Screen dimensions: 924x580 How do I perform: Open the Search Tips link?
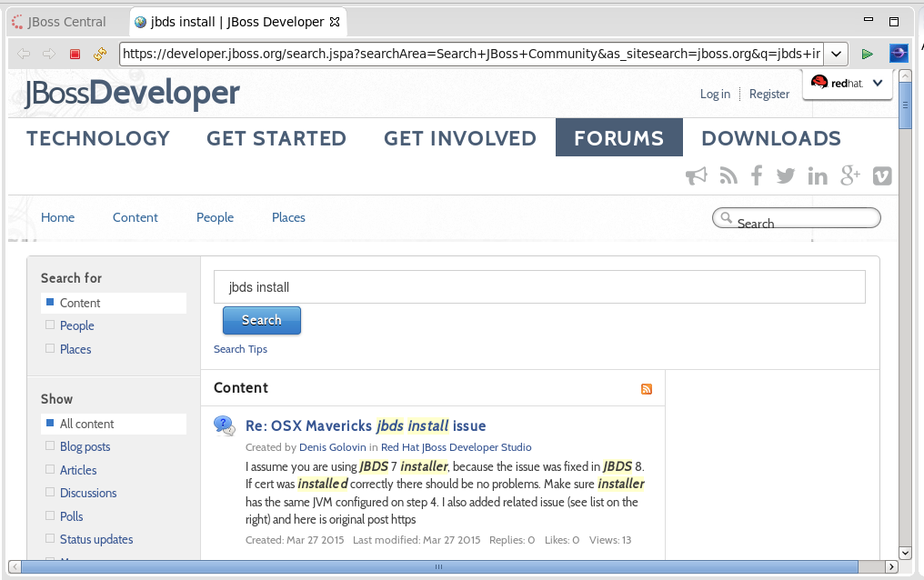click(240, 349)
